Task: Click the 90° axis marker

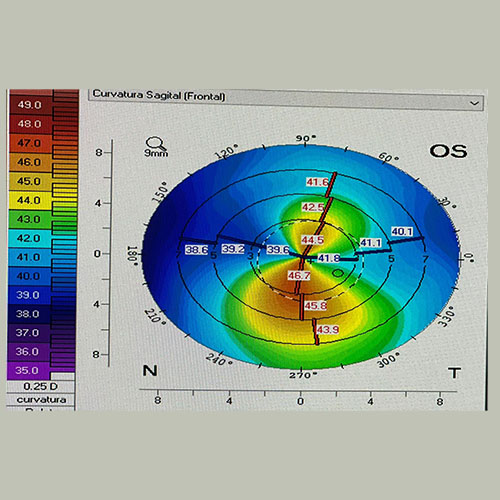Action: point(306,138)
